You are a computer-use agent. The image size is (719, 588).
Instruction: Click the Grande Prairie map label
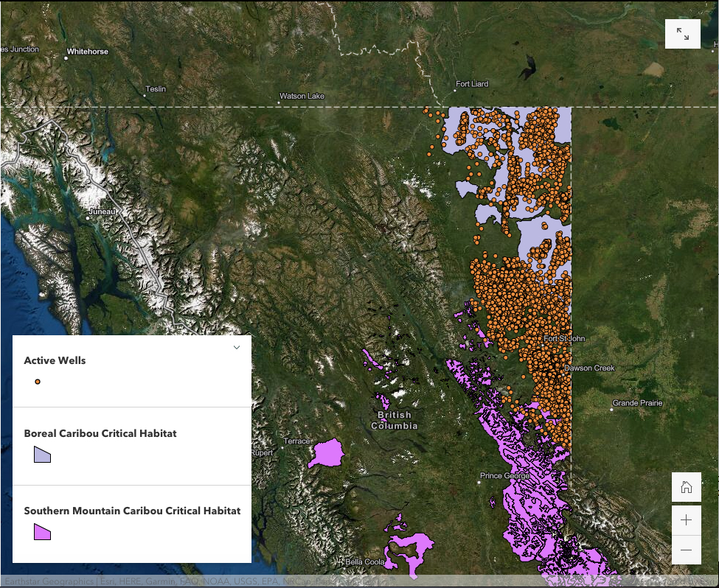coord(637,403)
